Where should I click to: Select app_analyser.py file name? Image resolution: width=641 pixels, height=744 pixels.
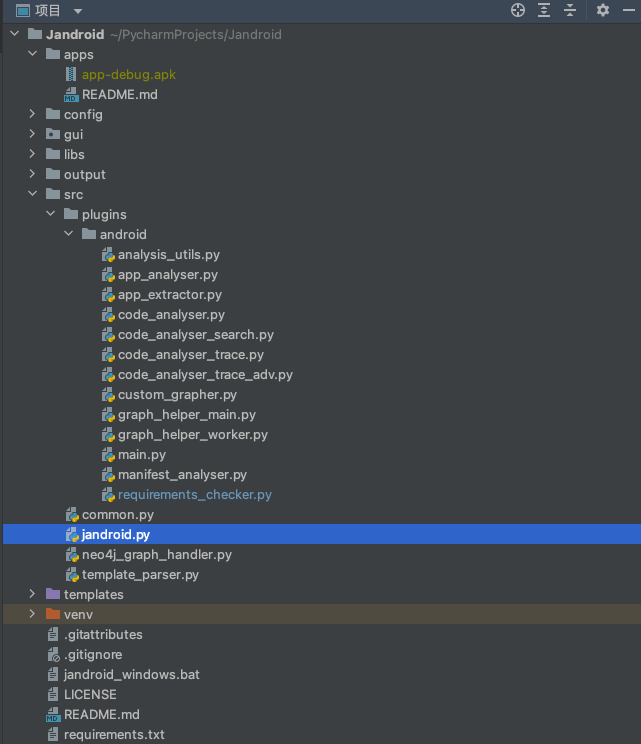(168, 275)
